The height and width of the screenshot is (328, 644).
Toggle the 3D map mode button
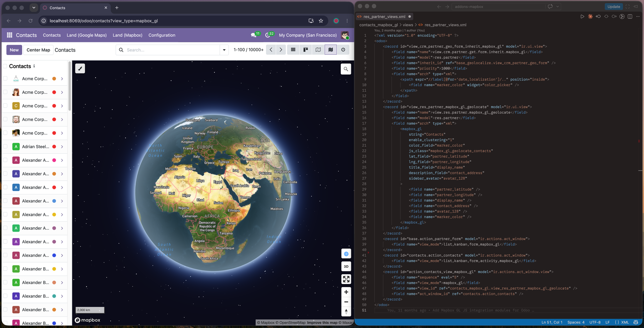[346, 267]
